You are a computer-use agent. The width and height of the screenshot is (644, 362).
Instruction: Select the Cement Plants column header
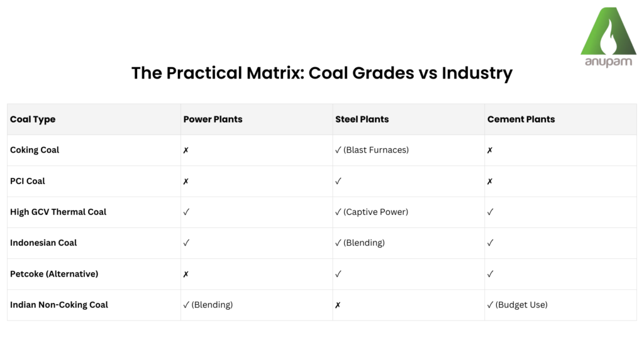(x=521, y=119)
